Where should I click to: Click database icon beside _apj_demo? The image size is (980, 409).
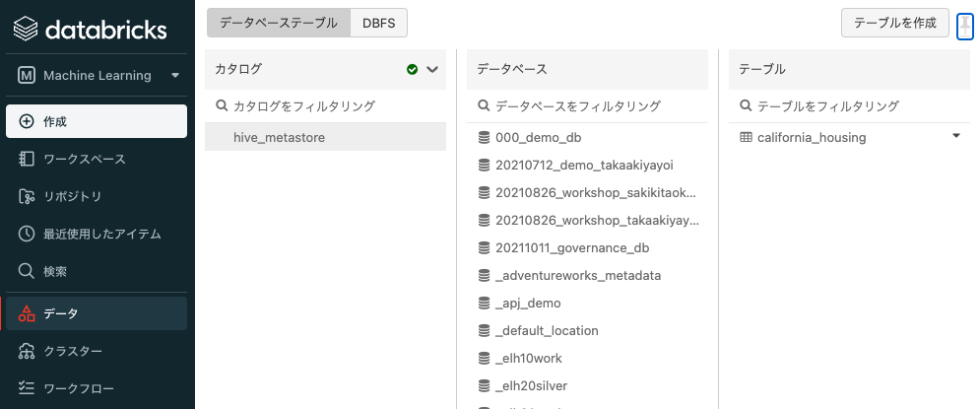[x=484, y=303]
